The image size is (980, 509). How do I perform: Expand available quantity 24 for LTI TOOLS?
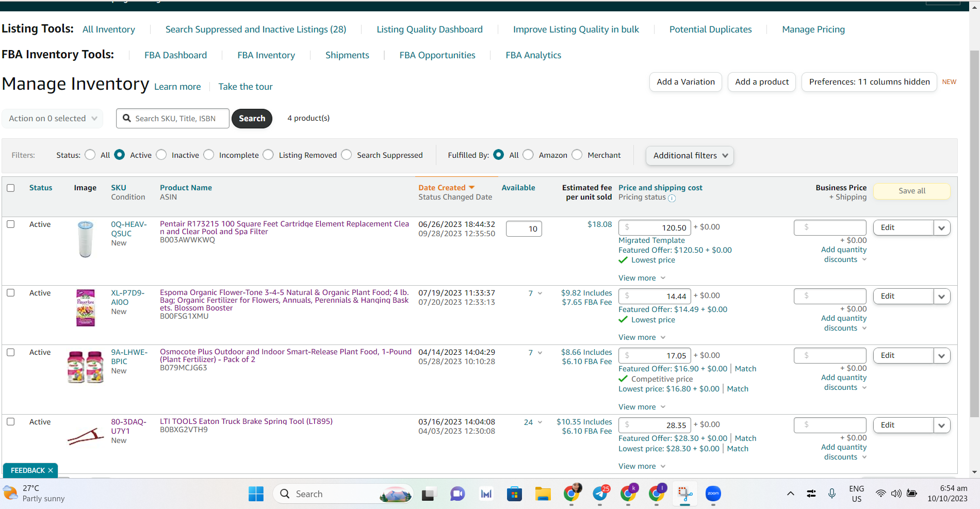[533, 422]
